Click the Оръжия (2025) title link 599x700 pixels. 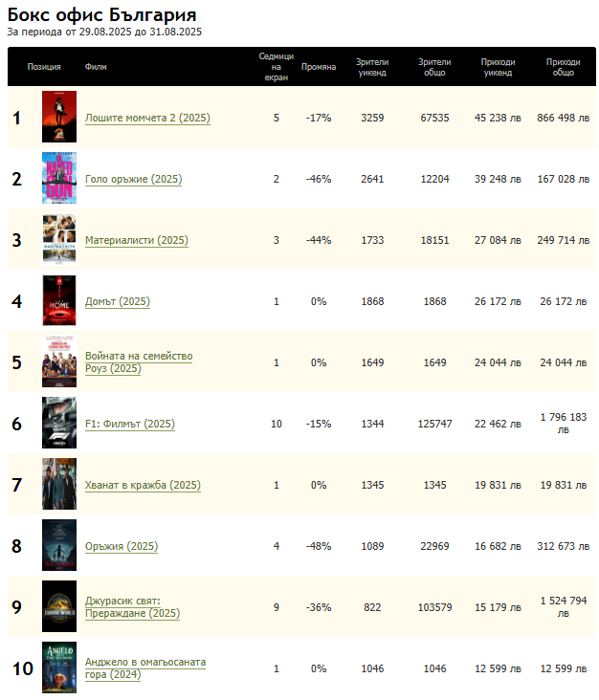pos(121,547)
